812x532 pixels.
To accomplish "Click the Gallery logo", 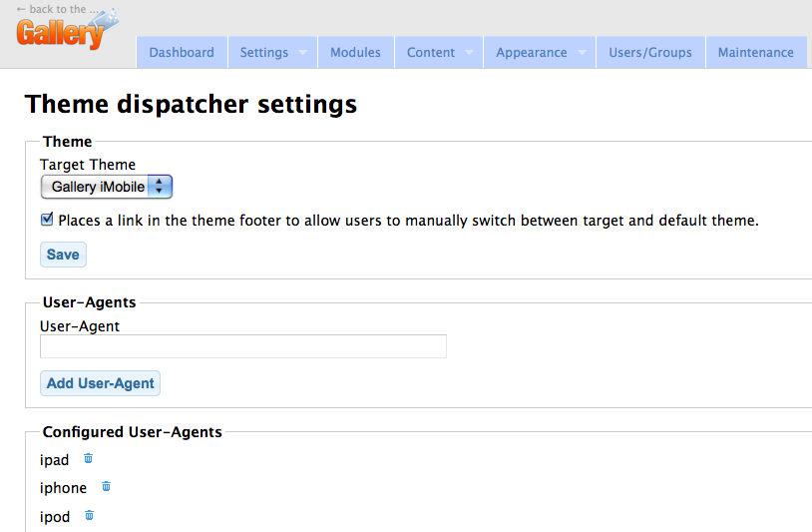I will [x=67, y=31].
